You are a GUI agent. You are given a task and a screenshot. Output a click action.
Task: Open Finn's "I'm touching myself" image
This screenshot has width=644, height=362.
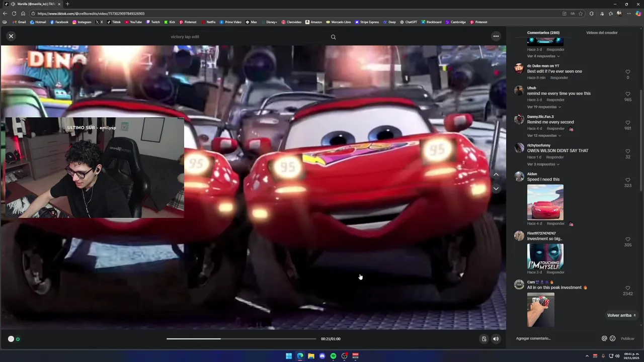point(545,256)
